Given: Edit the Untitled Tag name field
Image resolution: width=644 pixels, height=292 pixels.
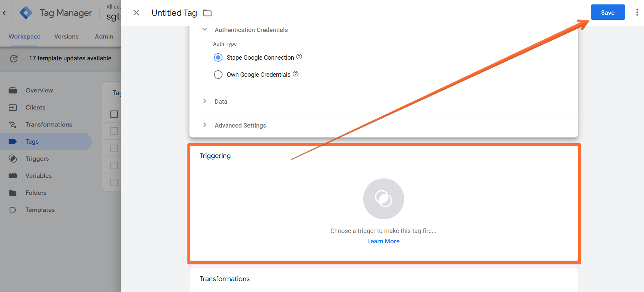Looking at the screenshot, I should (174, 13).
